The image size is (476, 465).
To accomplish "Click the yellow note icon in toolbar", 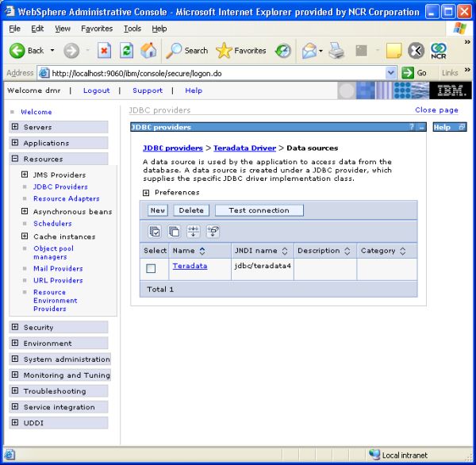I will [393, 51].
